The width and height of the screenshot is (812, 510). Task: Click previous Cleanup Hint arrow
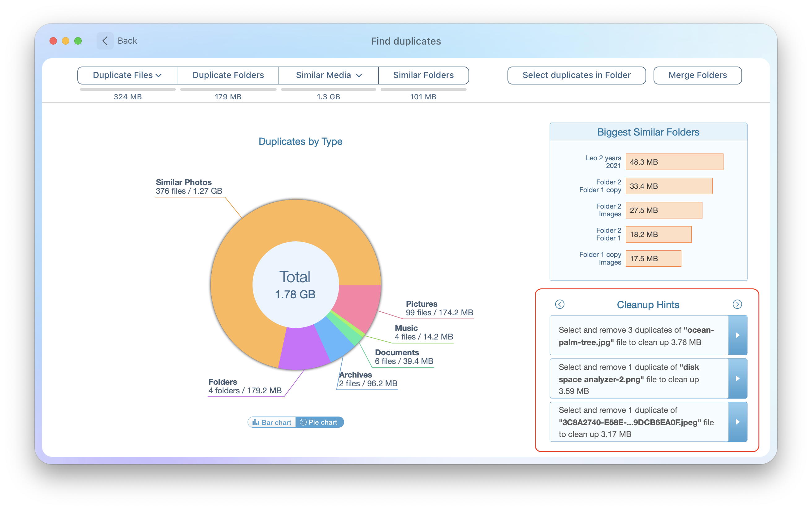[560, 304]
